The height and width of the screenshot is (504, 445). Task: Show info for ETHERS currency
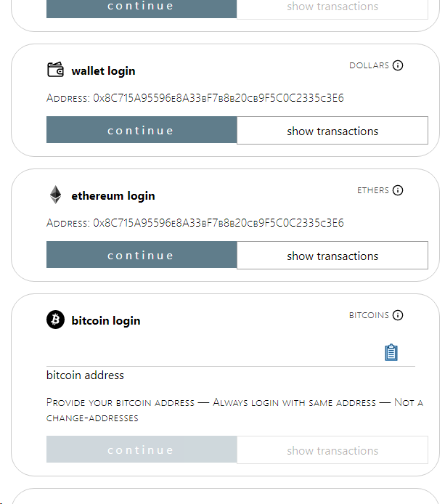click(x=398, y=190)
